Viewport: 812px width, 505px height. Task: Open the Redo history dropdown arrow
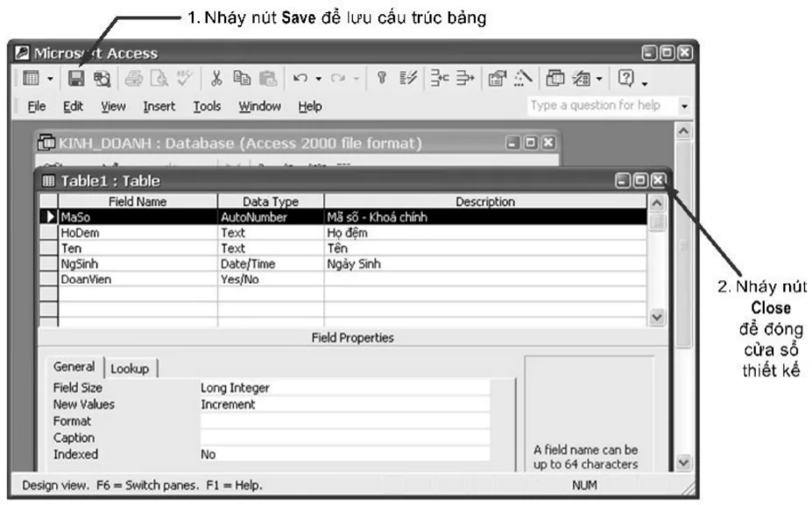click(357, 79)
